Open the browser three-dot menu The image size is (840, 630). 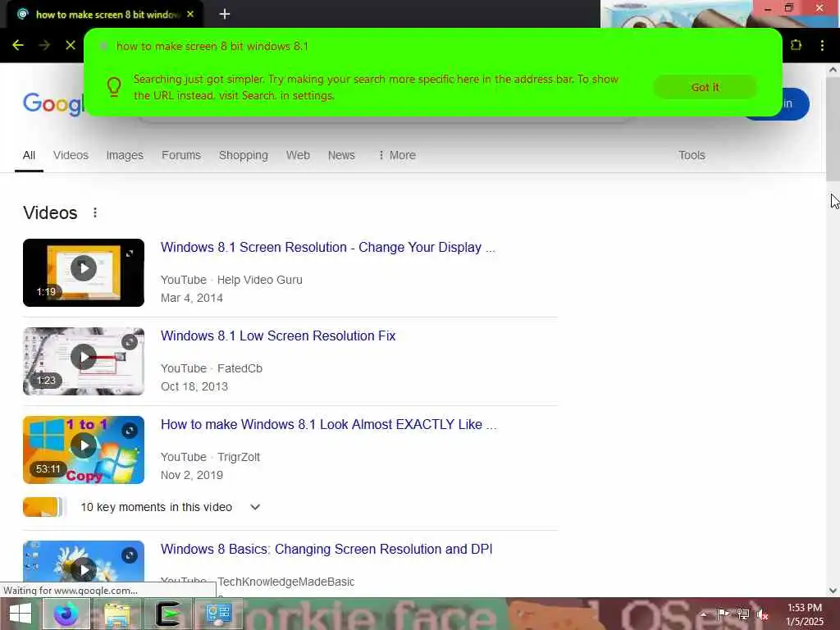click(x=822, y=46)
